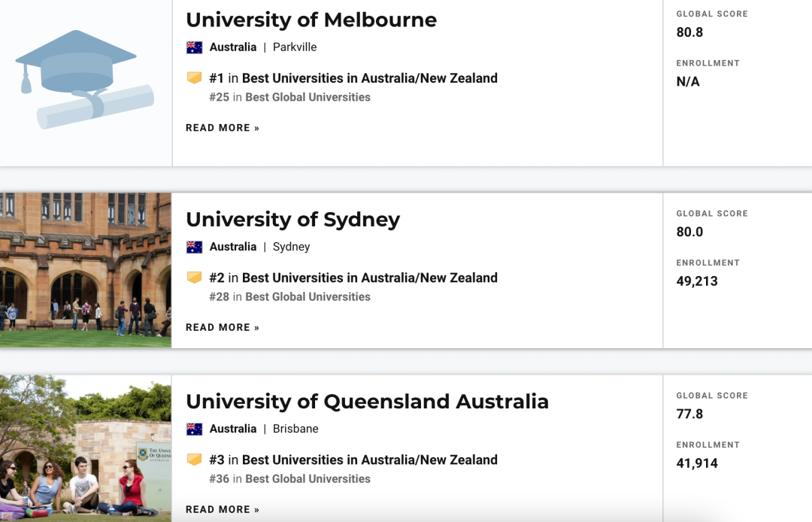Image resolution: width=812 pixels, height=522 pixels.
Task: Click Australian flag beside Parkville
Action: tap(194, 47)
